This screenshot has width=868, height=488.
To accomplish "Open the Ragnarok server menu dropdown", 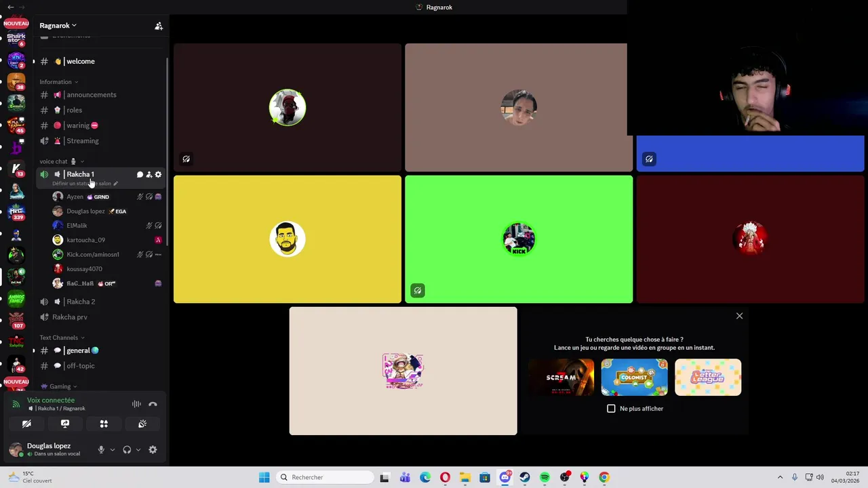I will (58, 26).
